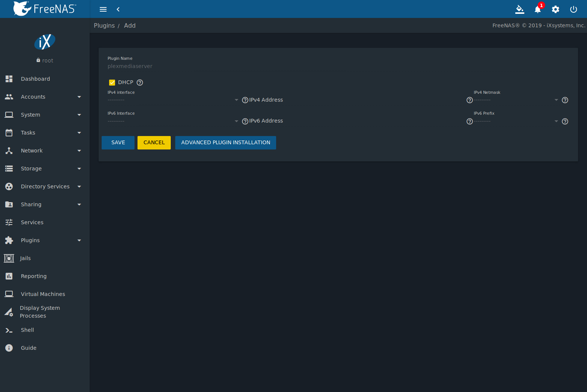This screenshot has height=392, width=587.
Task: Show help for the IPv4 interface field
Action: click(245, 100)
